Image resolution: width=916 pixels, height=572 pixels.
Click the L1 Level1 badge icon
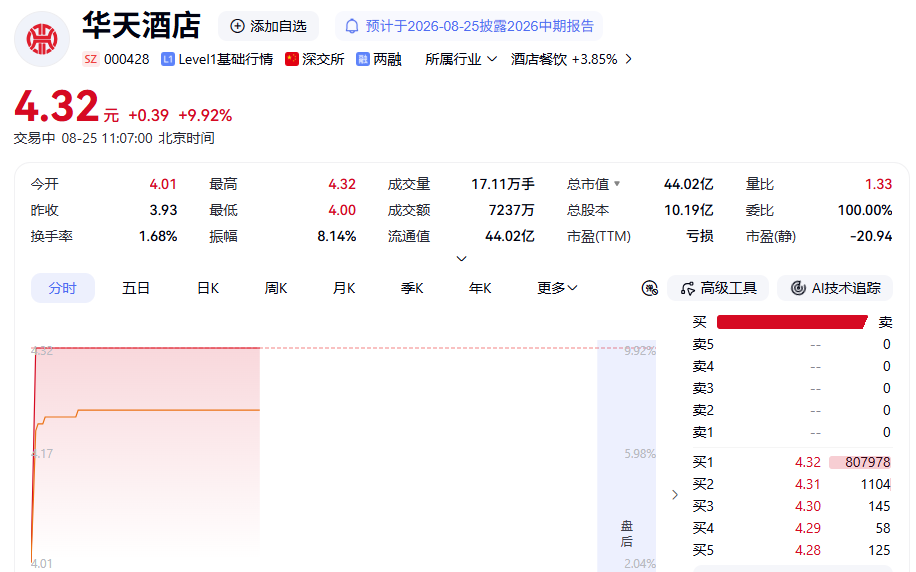[168, 59]
